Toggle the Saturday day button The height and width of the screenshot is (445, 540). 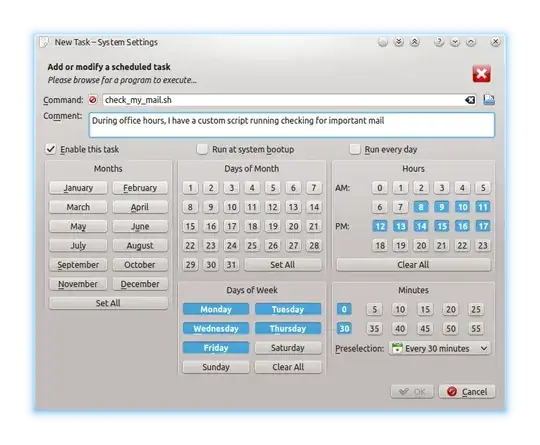(x=288, y=348)
